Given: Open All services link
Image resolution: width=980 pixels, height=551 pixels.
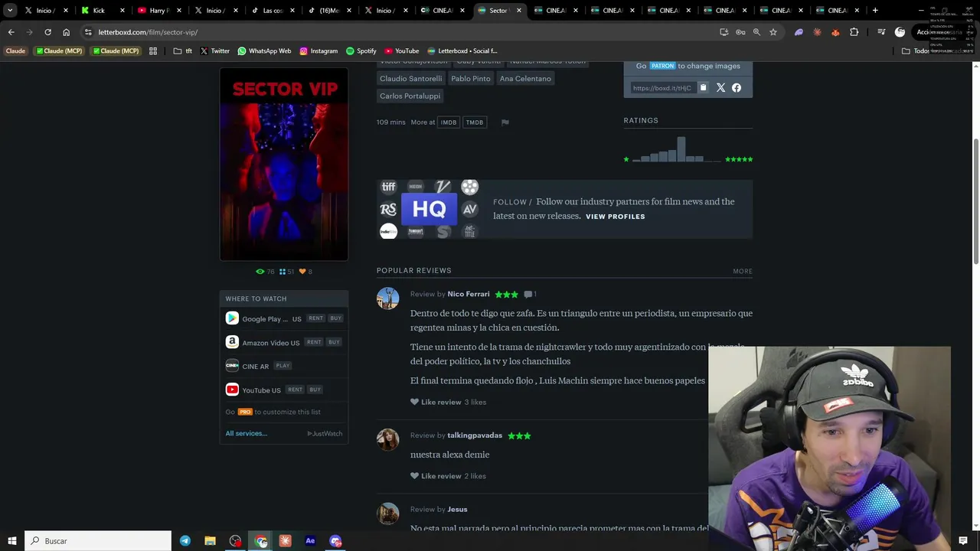Looking at the screenshot, I should [x=246, y=433].
